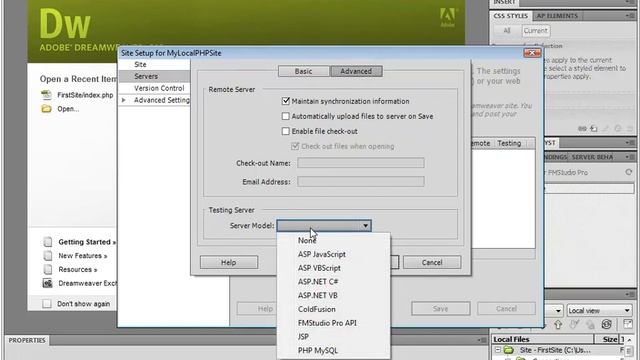Click the dimmed Help button in Site Setup
640x360 pixels.
pyautogui.click(x=256, y=309)
